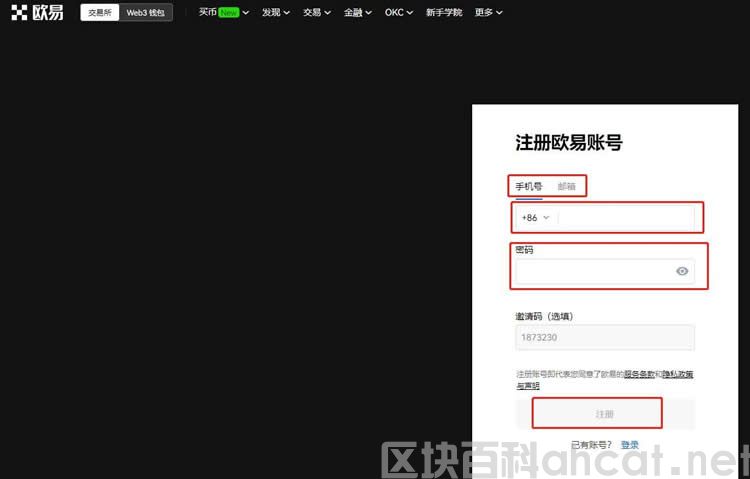Select the 手机号 registration tab
Screen dimensions: 750x479
pos(529,187)
